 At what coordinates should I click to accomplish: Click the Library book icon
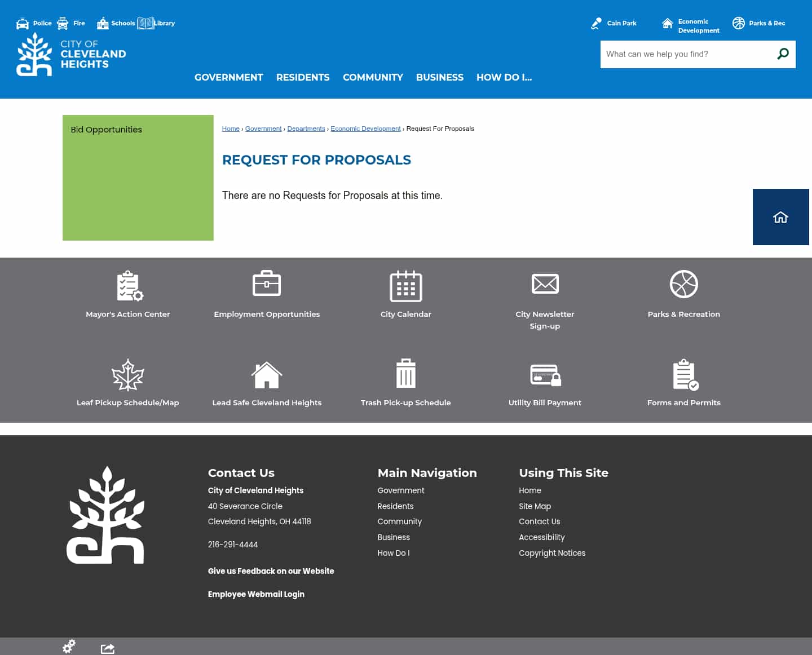pos(147,23)
